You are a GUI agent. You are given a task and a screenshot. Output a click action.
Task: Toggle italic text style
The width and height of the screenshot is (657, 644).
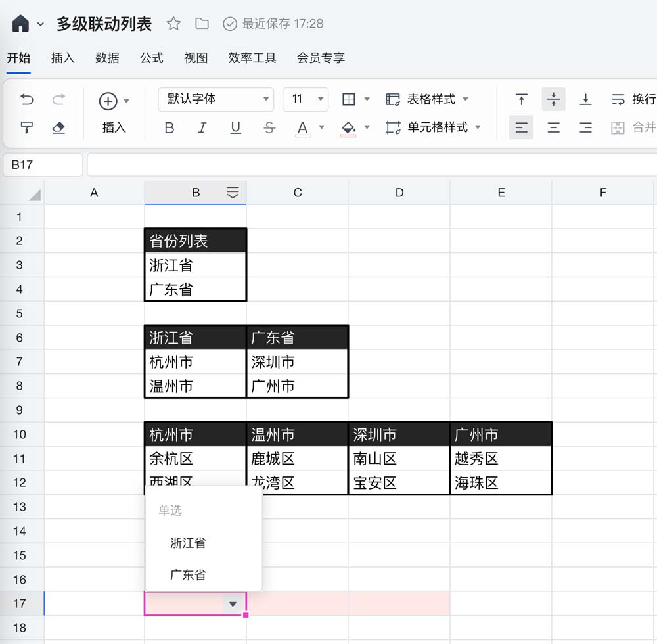click(x=202, y=127)
